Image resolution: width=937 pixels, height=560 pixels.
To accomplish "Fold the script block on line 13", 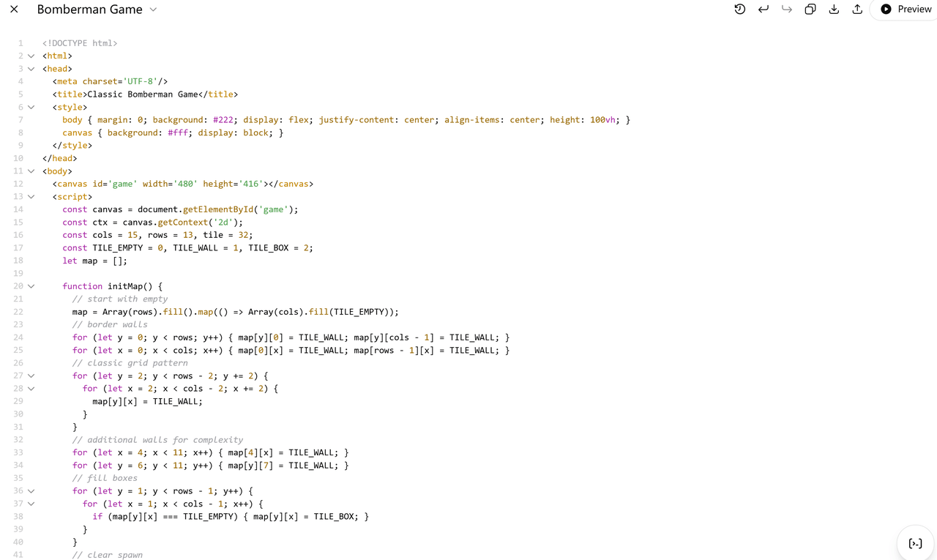I will point(31,197).
